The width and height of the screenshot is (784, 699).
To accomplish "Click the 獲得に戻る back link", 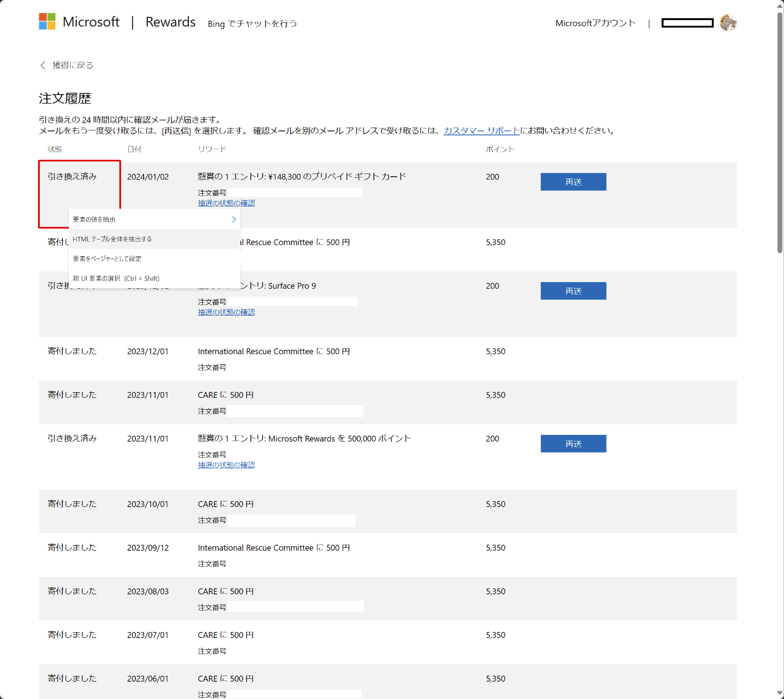I will click(x=73, y=65).
